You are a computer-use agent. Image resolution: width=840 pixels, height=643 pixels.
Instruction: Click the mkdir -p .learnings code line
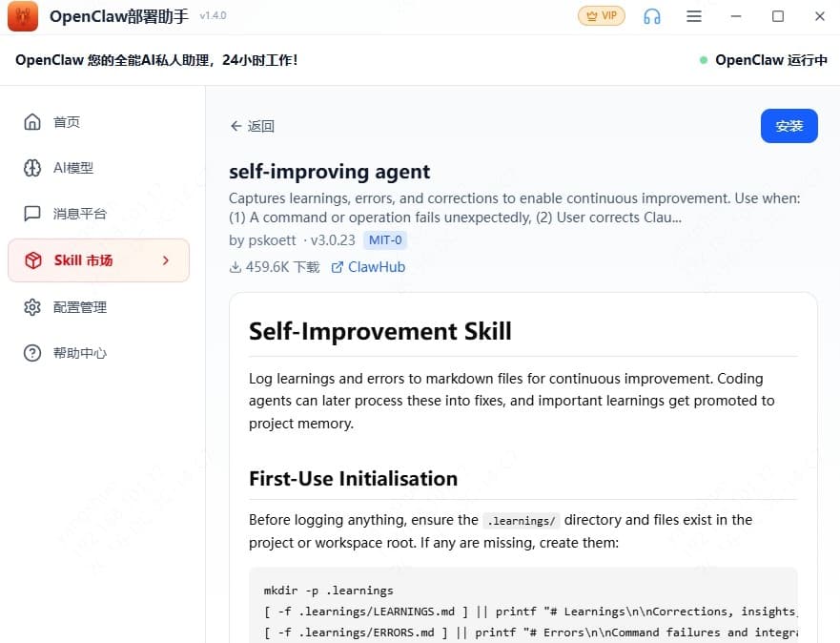328,591
